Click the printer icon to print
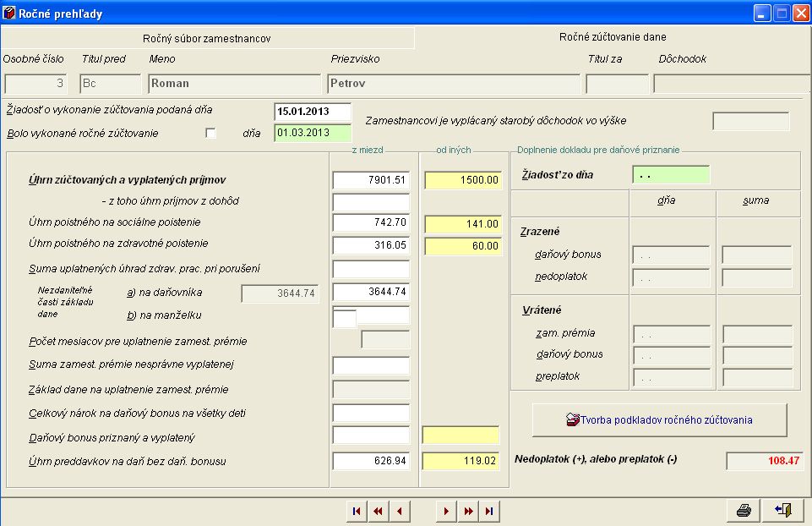 point(744,510)
